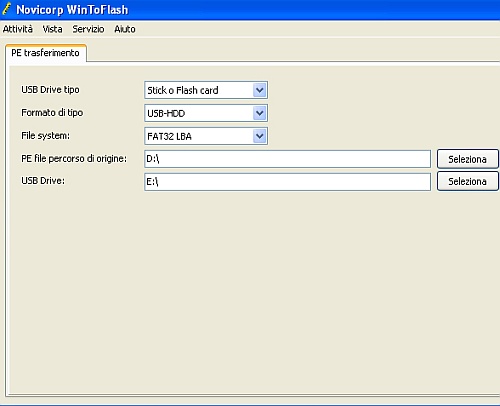The width and height of the screenshot is (500, 406).
Task: Click Seleziona next to PE file path
Action: click(468, 159)
